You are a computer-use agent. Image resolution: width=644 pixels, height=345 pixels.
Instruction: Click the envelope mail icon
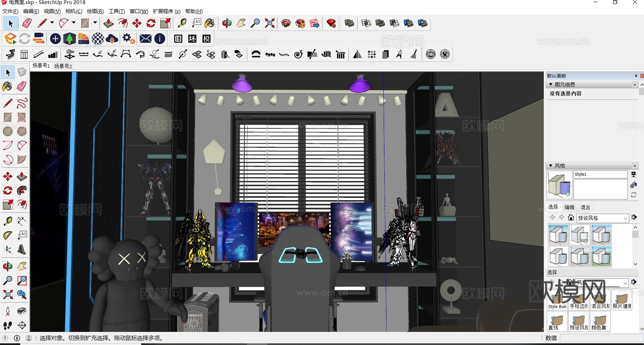(145, 39)
